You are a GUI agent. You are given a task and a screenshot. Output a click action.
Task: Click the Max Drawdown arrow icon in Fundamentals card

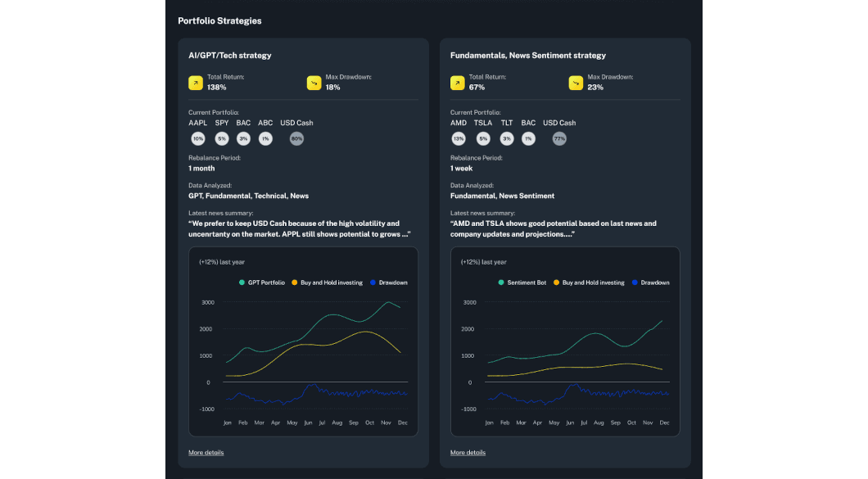pyautogui.click(x=575, y=82)
